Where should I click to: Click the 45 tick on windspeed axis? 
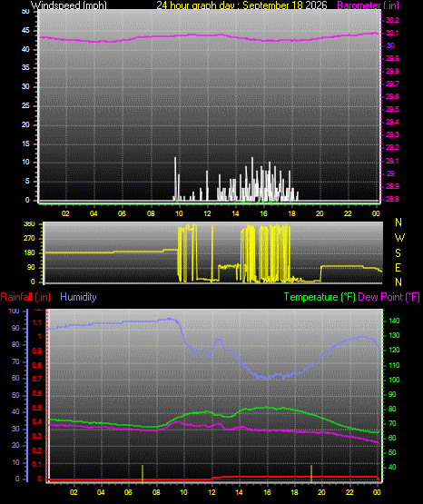[25, 31]
